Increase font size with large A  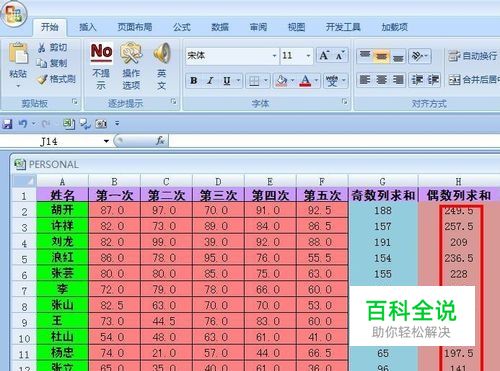pos(324,55)
